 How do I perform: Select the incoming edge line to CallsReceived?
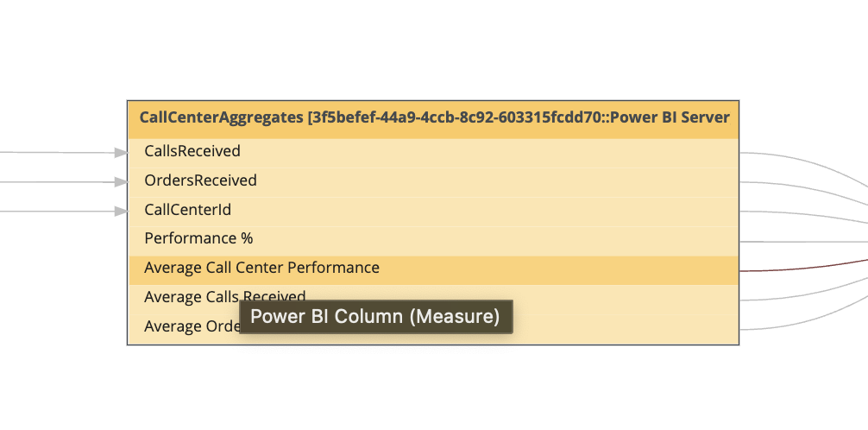pos(52,153)
